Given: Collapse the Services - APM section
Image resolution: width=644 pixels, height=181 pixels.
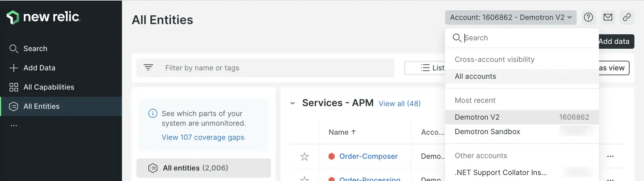Looking at the screenshot, I should click(292, 103).
